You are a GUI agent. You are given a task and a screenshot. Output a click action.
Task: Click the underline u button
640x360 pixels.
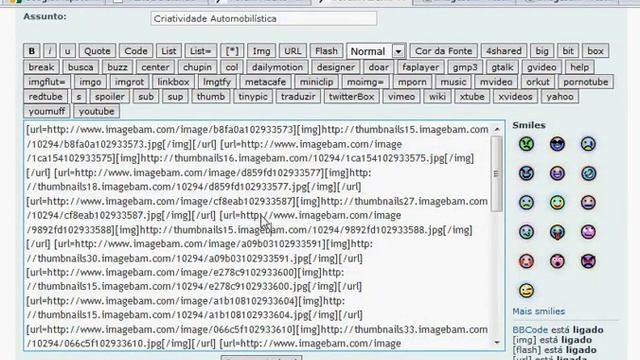(x=67, y=51)
